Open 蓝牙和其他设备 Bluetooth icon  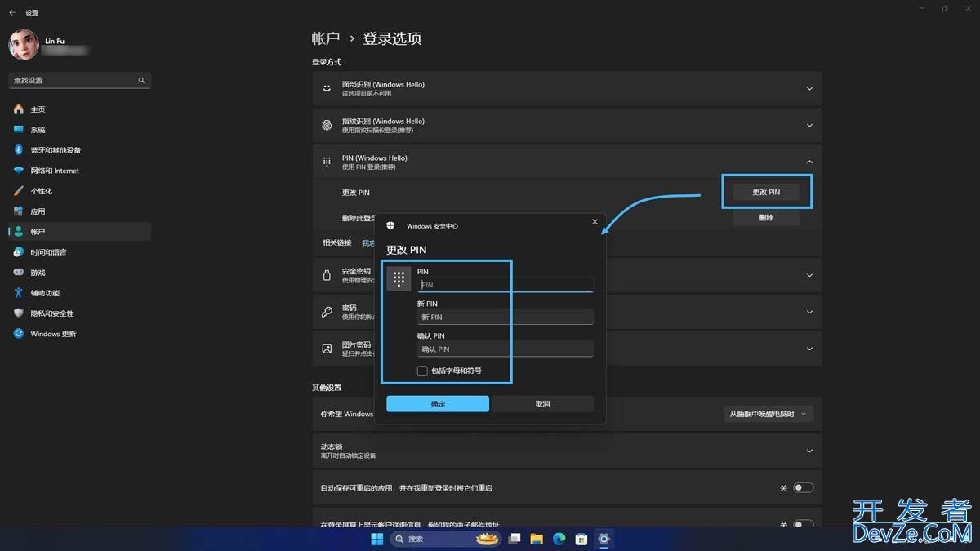coord(19,150)
